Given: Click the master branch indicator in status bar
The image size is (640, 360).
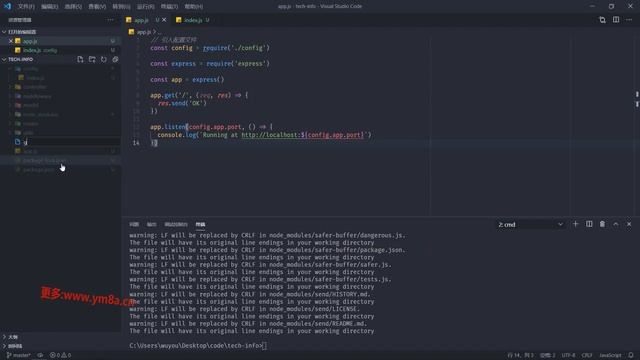Looking at the screenshot, I should pos(19,355).
